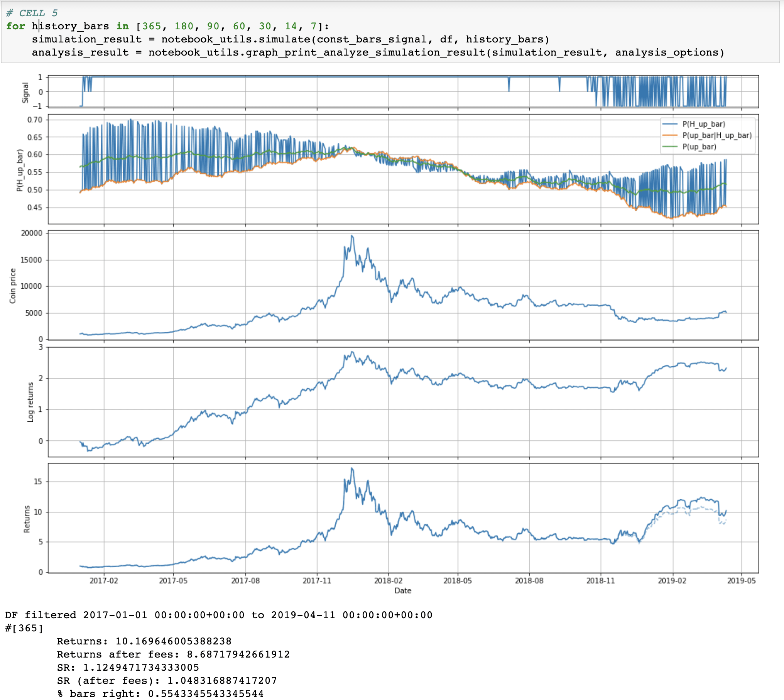Click the 2019-05 x-axis tick label
This screenshot has width=784, height=700.
[741, 580]
